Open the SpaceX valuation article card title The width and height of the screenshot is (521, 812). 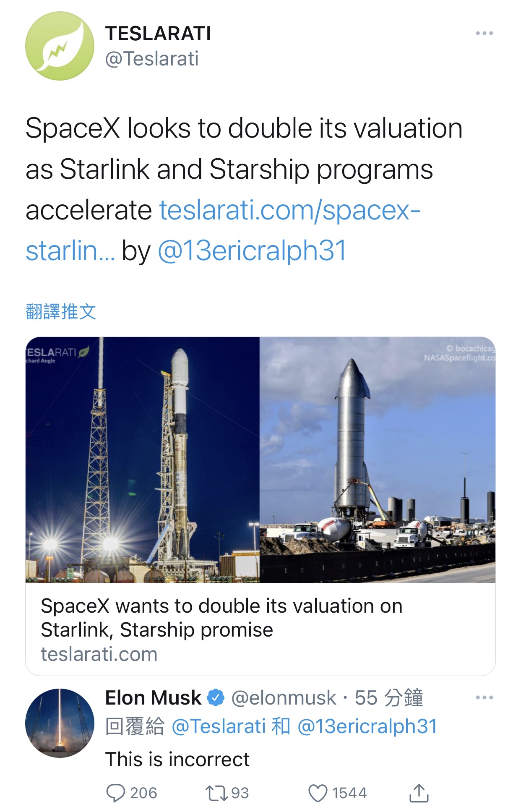(221, 618)
